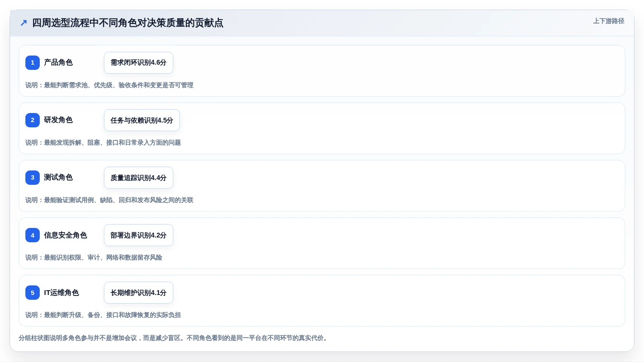Viewport: 644px width, 362px height.
Task: Click the description about 权限、审计、网络
Action: tap(94, 258)
